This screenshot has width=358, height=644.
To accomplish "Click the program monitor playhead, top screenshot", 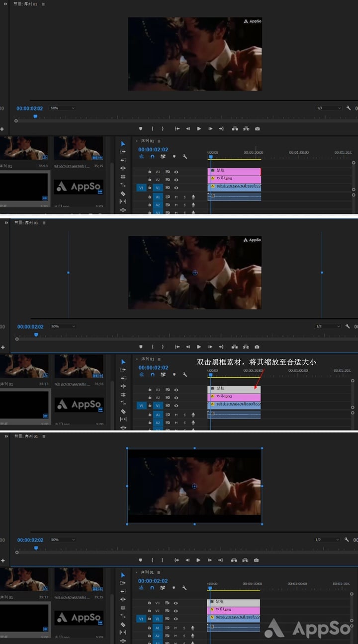I will (x=35, y=116).
